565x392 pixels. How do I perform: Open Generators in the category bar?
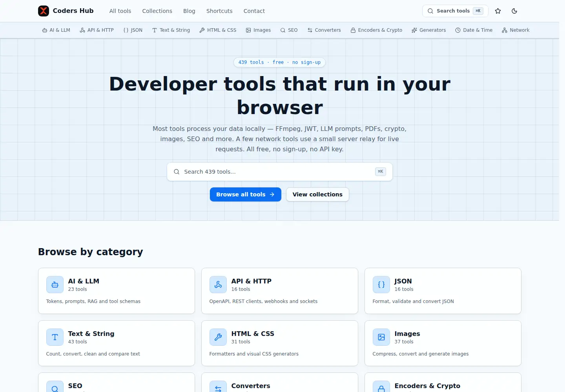point(428,30)
